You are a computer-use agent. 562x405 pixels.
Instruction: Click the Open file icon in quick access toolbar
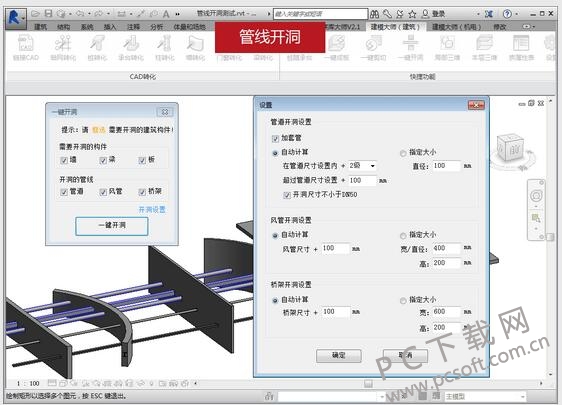point(35,14)
